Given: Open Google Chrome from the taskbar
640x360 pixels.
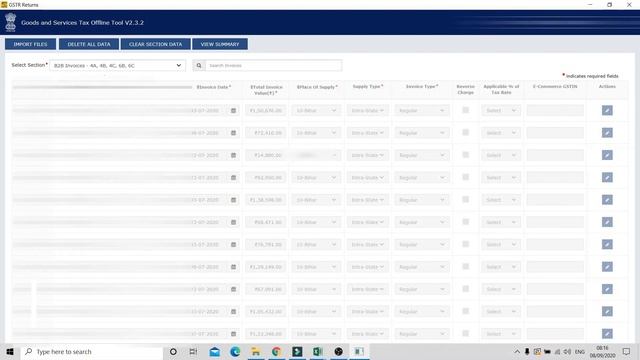Looking at the screenshot, I should click(x=276, y=351).
